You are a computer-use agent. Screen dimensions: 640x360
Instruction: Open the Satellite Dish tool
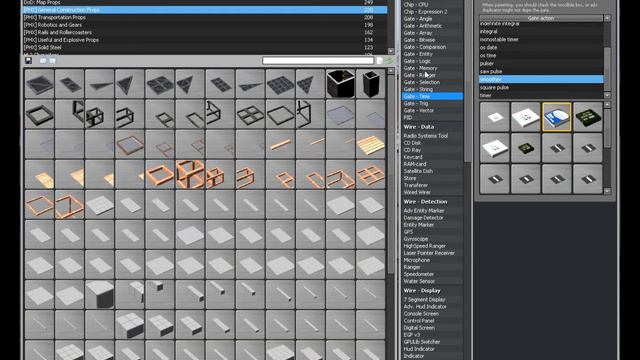(x=432, y=171)
